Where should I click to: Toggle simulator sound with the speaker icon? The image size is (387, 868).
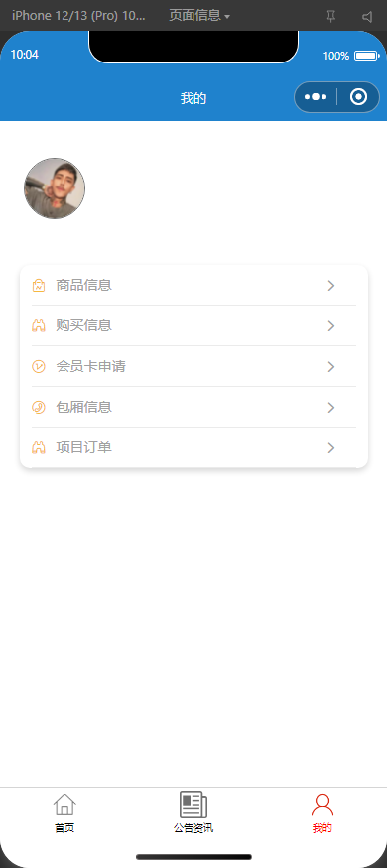pyautogui.click(x=367, y=17)
